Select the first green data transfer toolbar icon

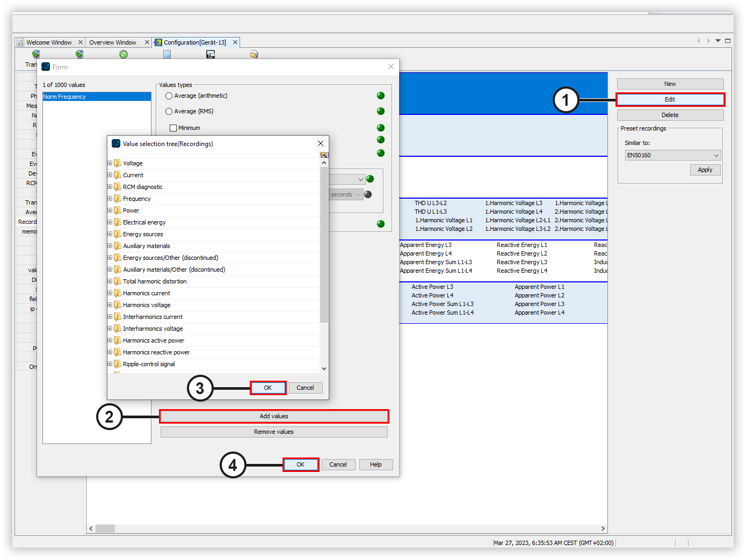click(x=36, y=54)
